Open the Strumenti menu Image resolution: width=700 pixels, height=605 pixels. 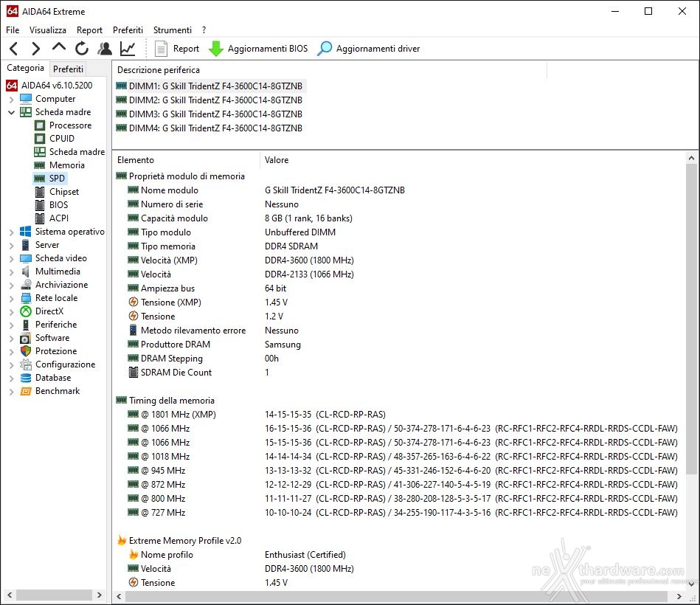pyautogui.click(x=173, y=30)
